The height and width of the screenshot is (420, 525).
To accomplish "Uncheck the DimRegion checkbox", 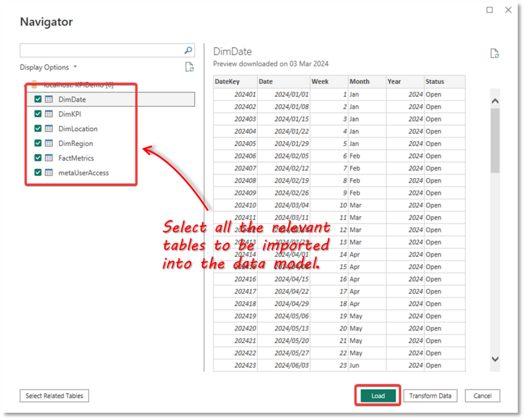I will click(x=37, y=143).
